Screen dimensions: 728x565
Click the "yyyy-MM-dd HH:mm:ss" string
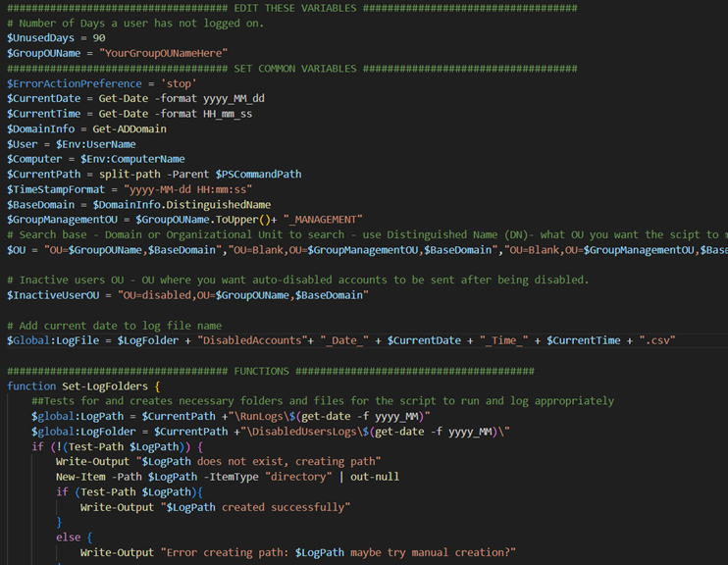[188, 189]
